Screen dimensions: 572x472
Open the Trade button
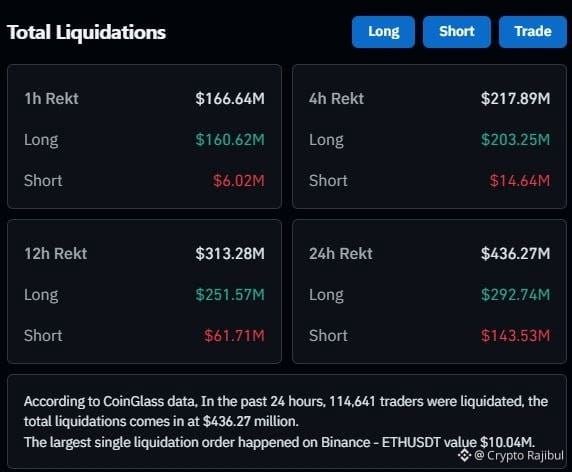[x=533, y=32]
